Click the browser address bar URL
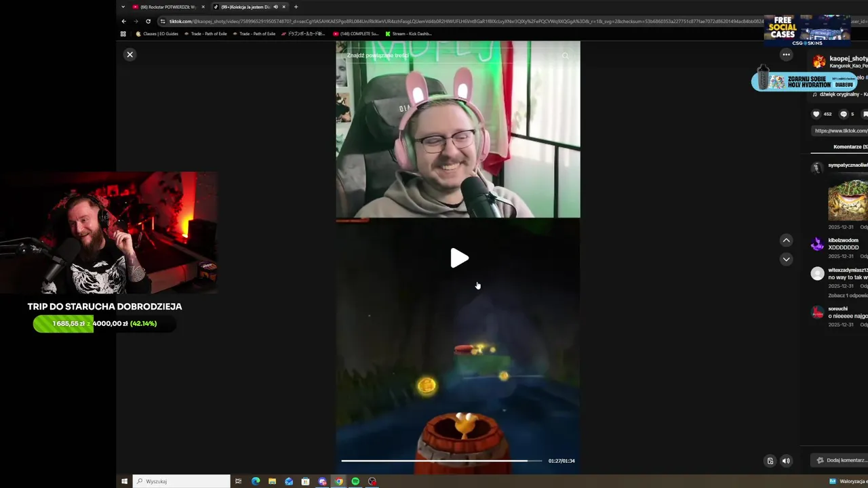The image size is (868, 488). tap(461, 21)
